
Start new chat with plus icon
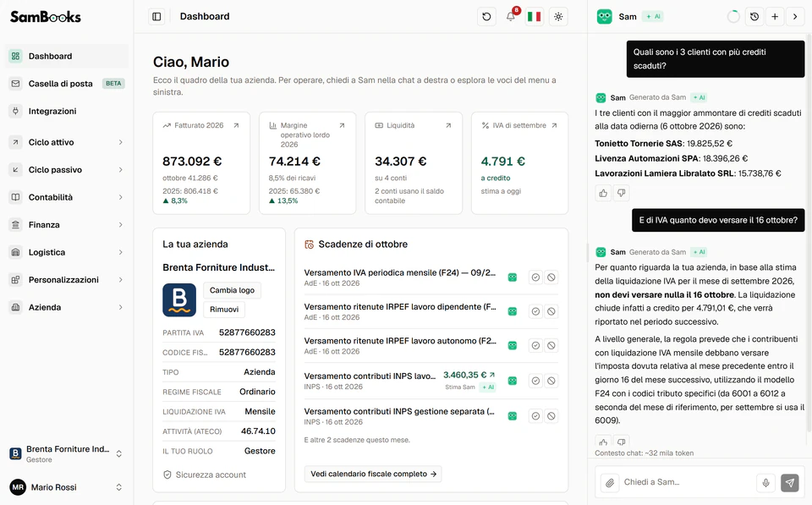pos(775,17)
